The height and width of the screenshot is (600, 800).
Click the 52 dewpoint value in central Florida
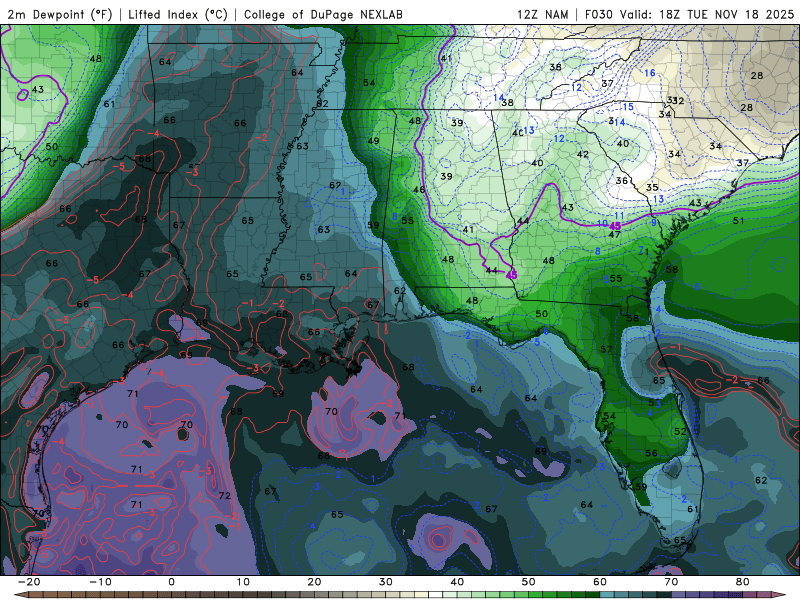680,431
